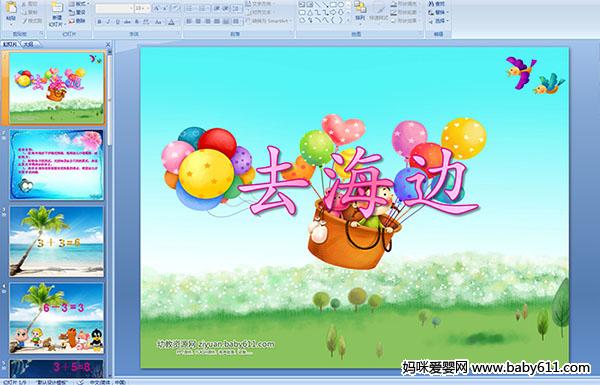Select the Text Box shape
This screenshot has height=385, width=600.
click(302, 5)
